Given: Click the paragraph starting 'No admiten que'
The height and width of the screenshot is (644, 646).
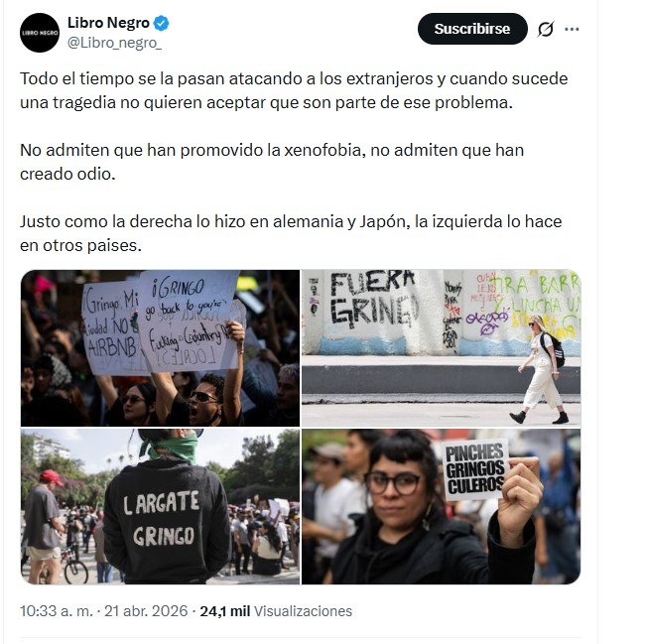Looking at the screenshot, I should pos(272,162).
